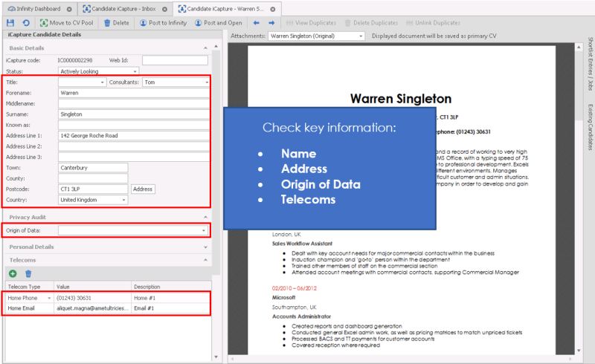Expand the Personal Details section
This screenshot has width=595, height=364.
coord(205,247)
